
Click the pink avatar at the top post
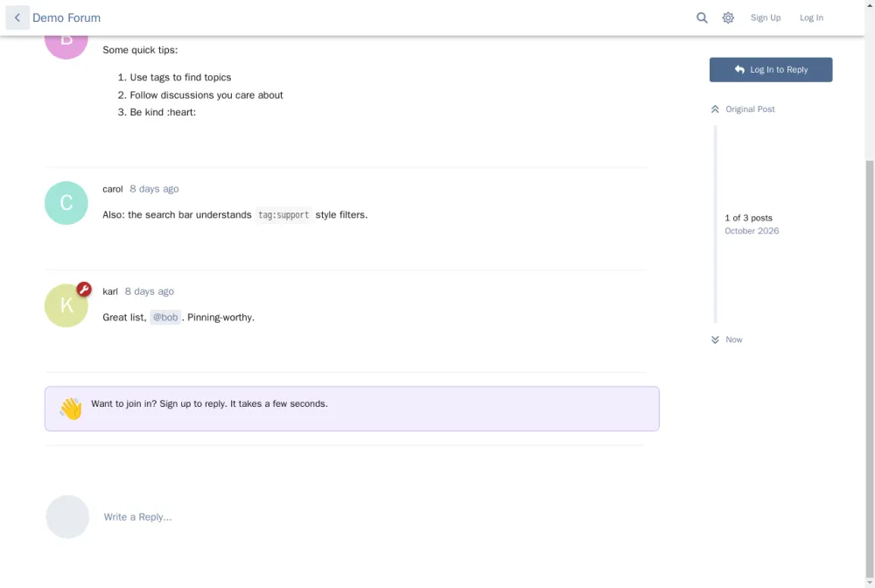pyautogui.click(x=66, y=47)
